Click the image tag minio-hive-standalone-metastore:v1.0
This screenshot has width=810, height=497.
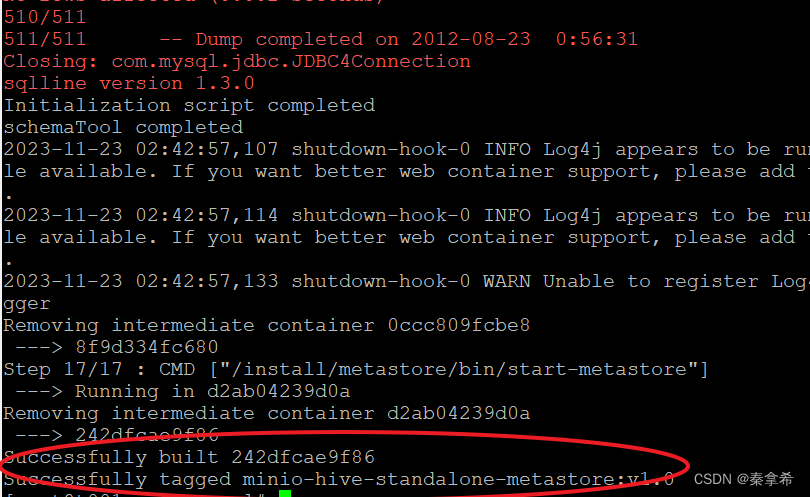(x=458, y=479)
